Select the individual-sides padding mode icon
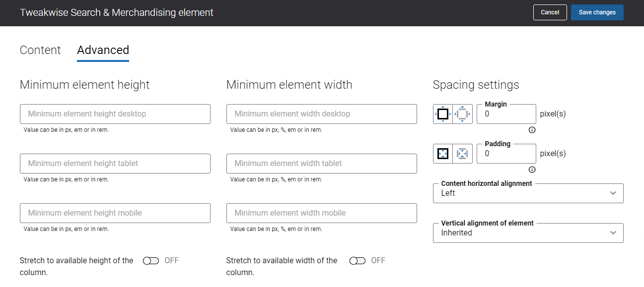The width and height of the screenshot is (644, 287). [463, 154]
